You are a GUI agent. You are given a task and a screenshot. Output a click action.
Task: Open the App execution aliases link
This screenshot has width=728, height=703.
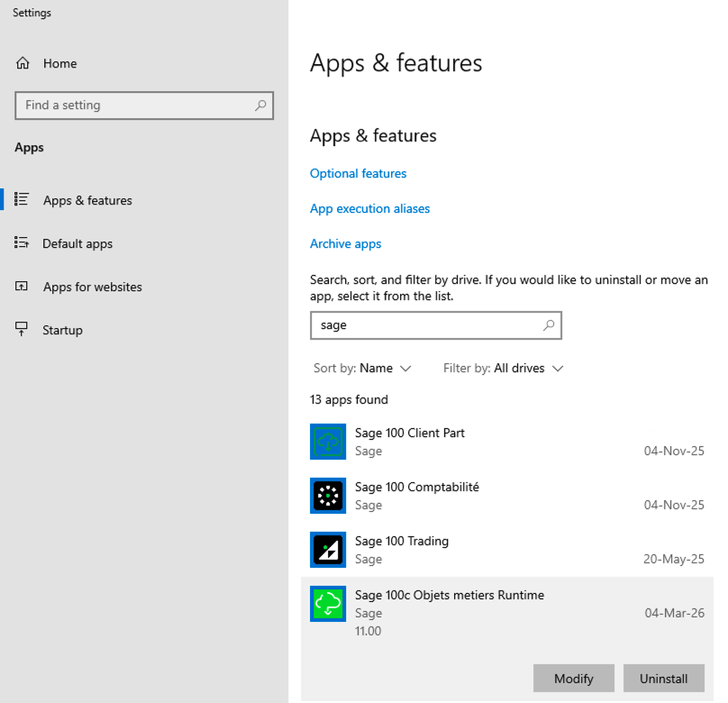coord(369,208)
